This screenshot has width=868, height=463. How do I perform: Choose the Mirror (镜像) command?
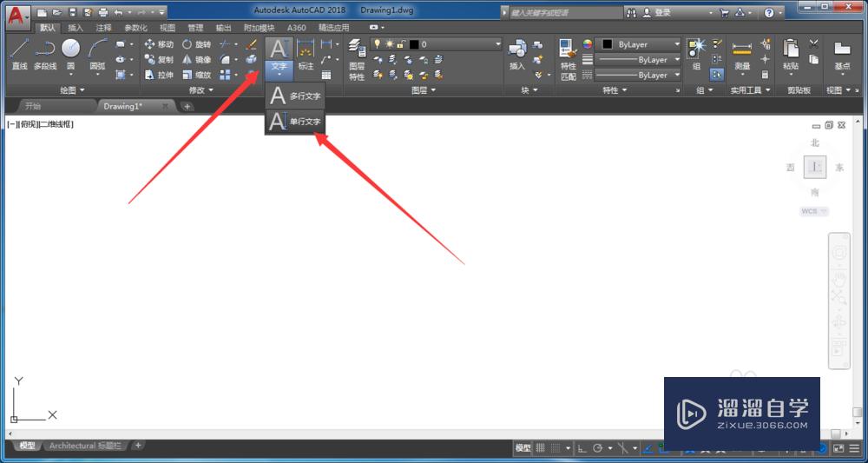pyautogui.click(x=196, y=59)
